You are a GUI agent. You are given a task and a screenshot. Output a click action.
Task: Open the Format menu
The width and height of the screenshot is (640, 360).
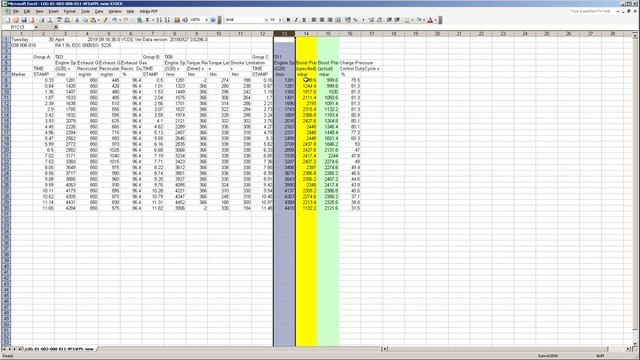(x=69, y=11)
